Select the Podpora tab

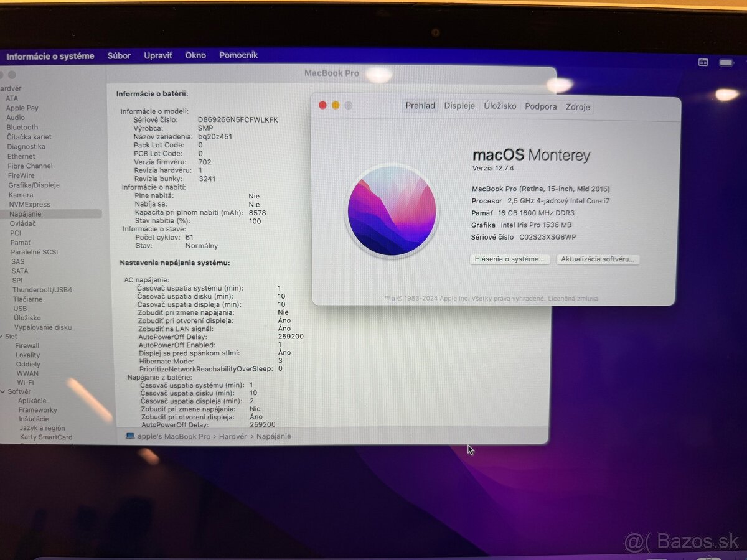click(540, 106)
